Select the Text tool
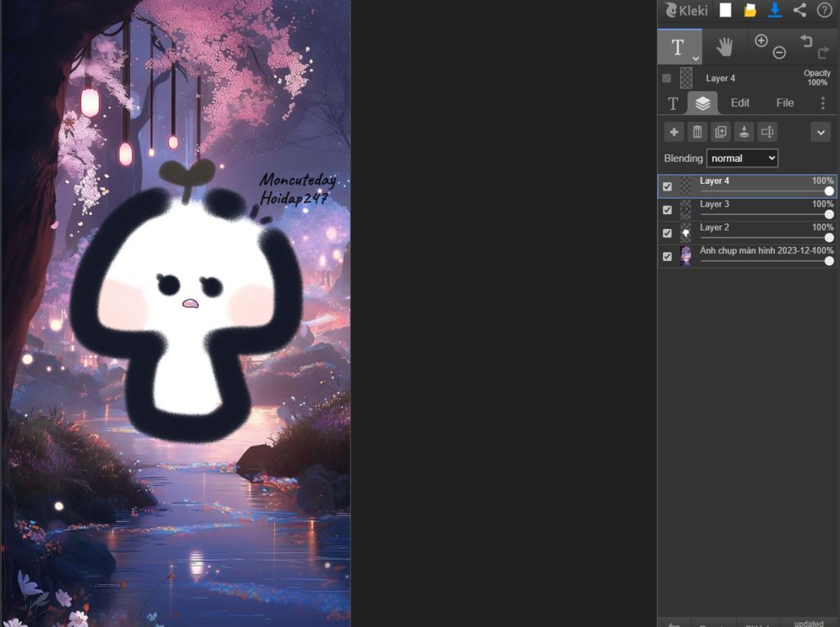The height and width of the screenshot is (627, 840). (678, 48)
